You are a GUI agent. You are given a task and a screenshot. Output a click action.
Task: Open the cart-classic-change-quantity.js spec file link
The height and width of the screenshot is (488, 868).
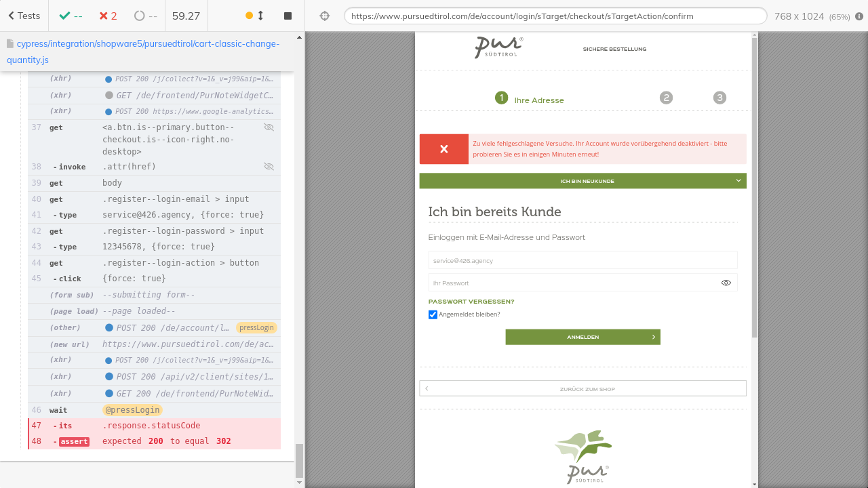(x=142, y=52)
